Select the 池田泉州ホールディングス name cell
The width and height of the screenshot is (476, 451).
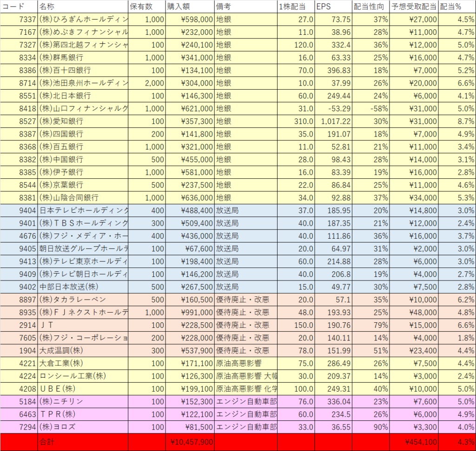83,83
